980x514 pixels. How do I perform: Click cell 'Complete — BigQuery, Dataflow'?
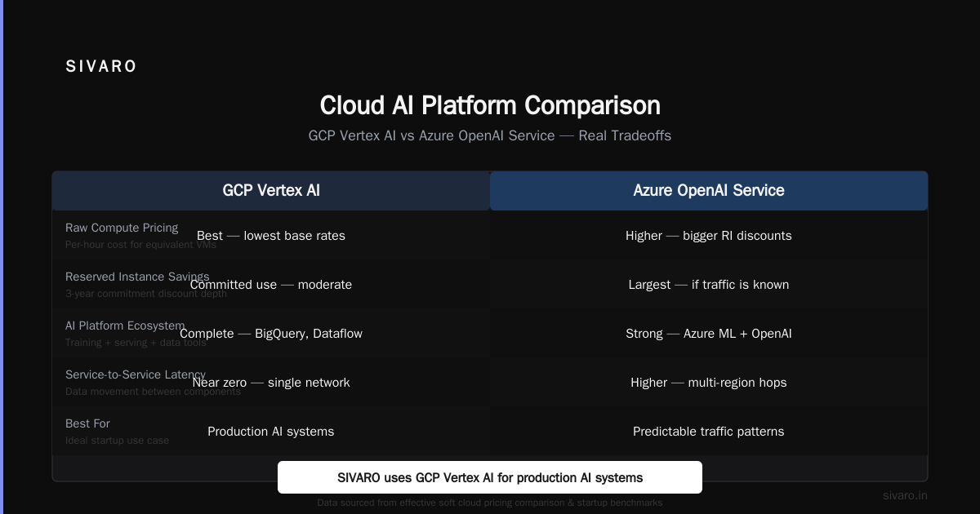click(x=271, y=334)
